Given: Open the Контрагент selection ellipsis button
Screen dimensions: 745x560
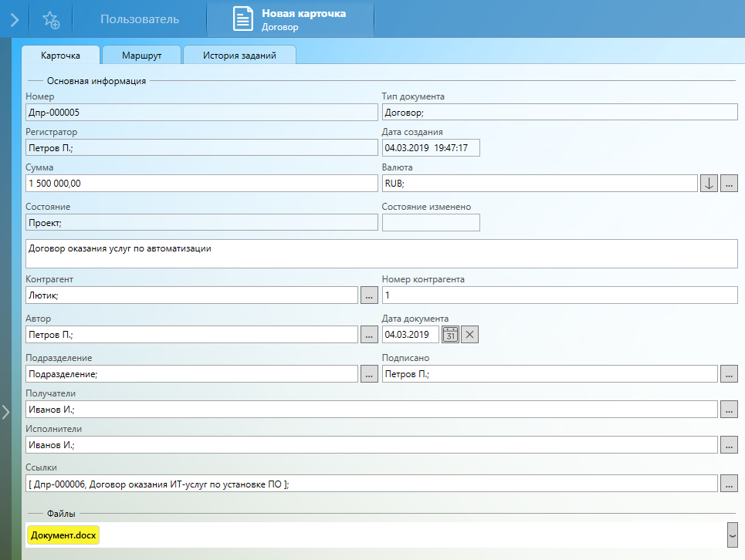Looking at the screenshot, I should coord(369,295).
